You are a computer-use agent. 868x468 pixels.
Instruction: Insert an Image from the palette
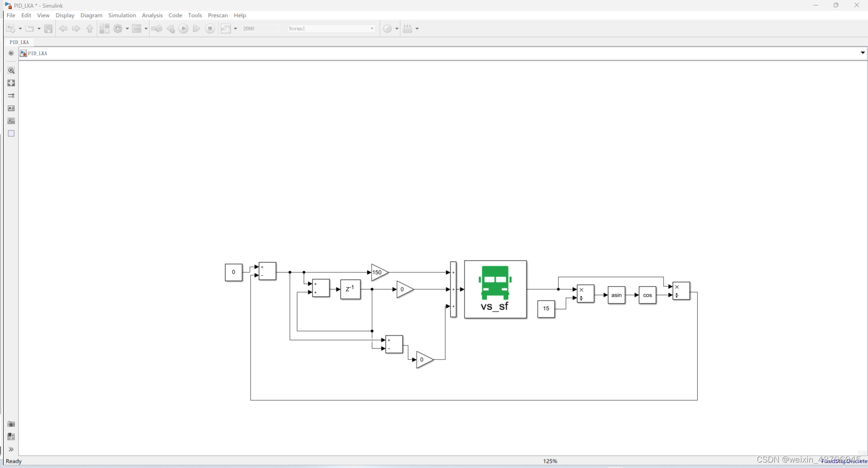11,121
